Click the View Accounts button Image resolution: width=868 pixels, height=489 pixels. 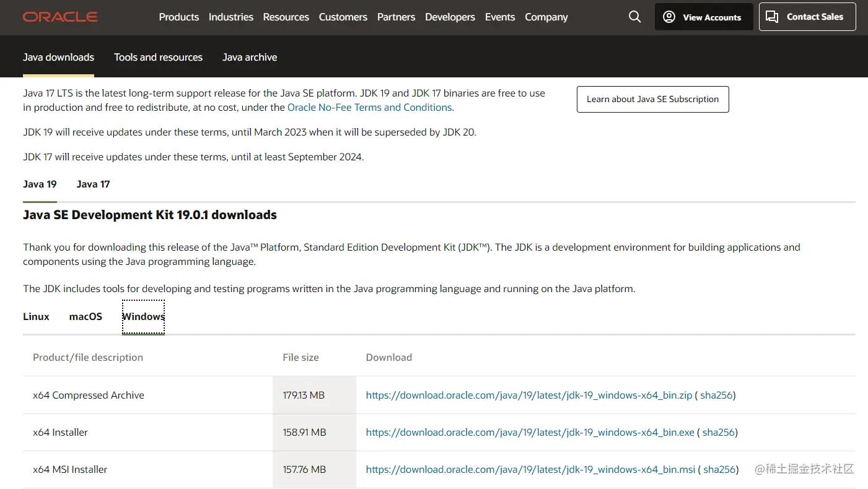704,17
